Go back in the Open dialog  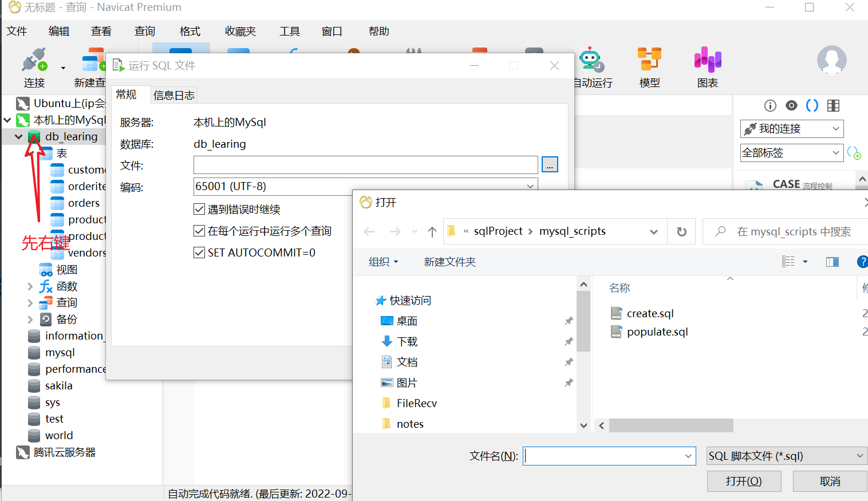tap(369, 231)
